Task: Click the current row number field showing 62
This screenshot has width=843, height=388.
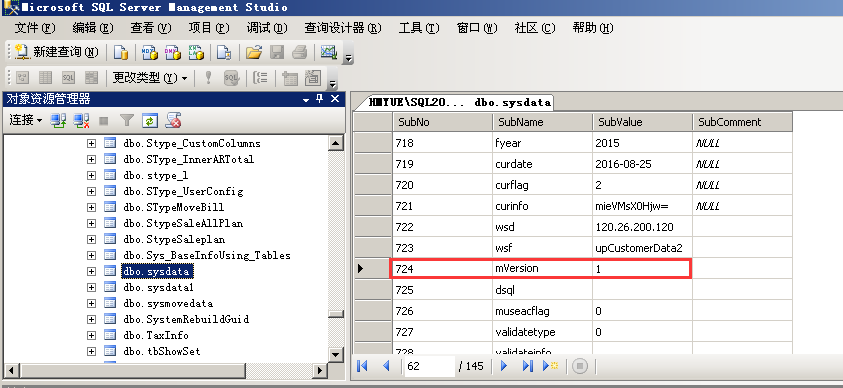Action: tap(429, 366)
